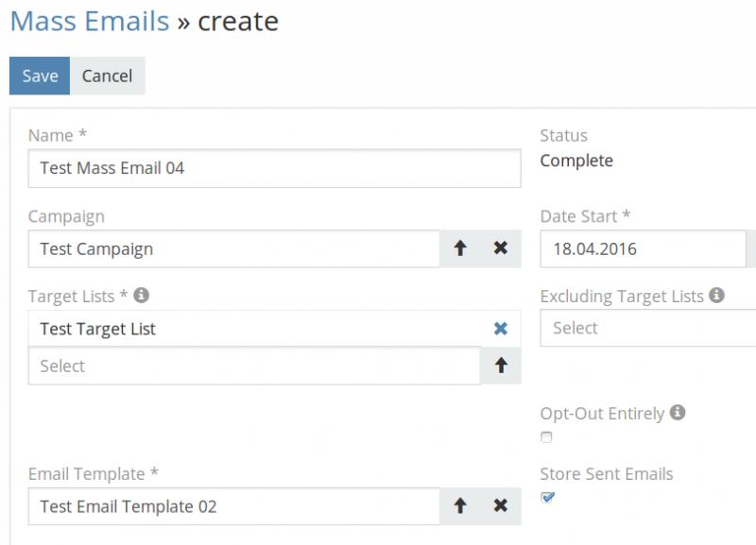Cancel creating the mass email
Image resolution: width=756 pixels, height=545 pixels.
pyautogui.click(x=107, y=76)
